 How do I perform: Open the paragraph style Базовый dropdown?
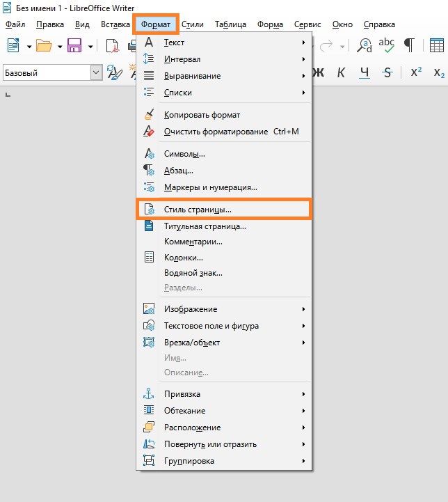(x=96, y=72)
